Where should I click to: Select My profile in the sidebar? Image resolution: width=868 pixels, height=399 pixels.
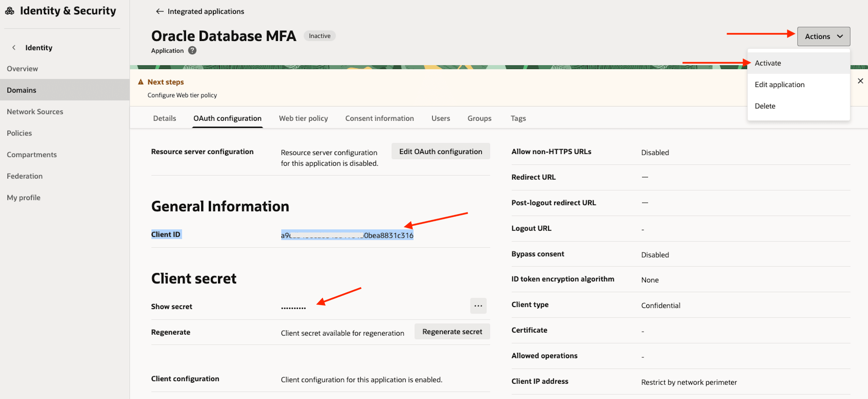(23, 197)
